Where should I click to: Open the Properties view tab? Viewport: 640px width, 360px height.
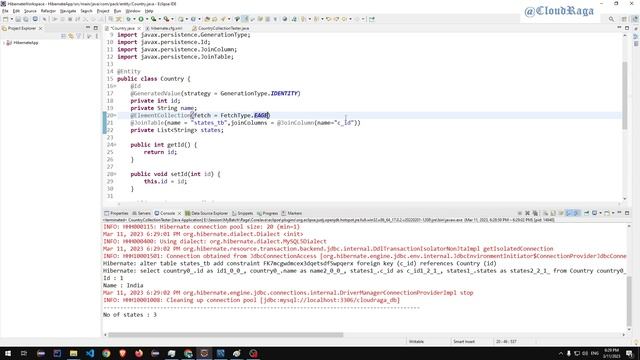[x=116, y=213]
